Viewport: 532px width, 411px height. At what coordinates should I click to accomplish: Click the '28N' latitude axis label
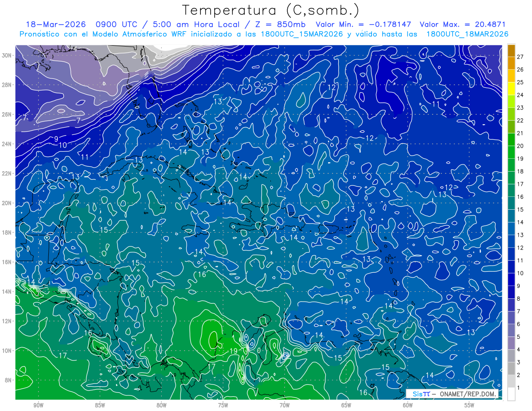point(7,85)
